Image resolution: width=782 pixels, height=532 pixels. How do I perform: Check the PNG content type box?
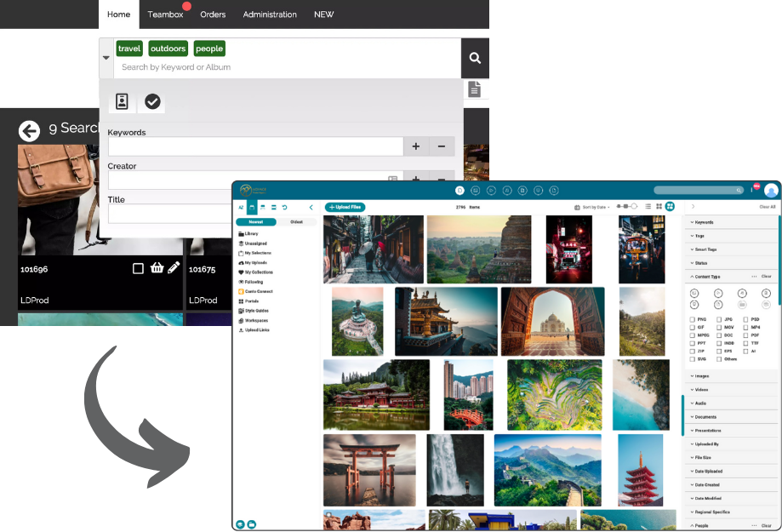(x=690, y=319)
